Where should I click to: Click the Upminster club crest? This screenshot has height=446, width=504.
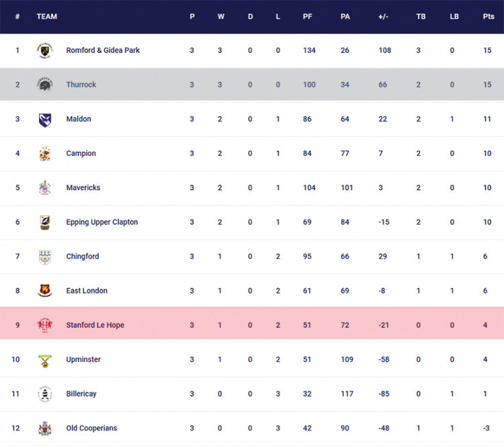45,359
